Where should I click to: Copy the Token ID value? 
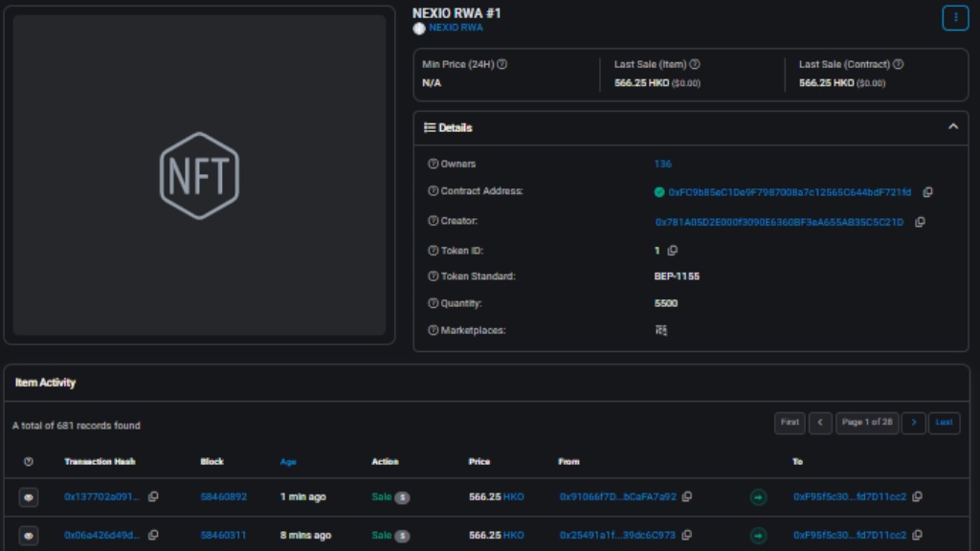pos(673,251)
